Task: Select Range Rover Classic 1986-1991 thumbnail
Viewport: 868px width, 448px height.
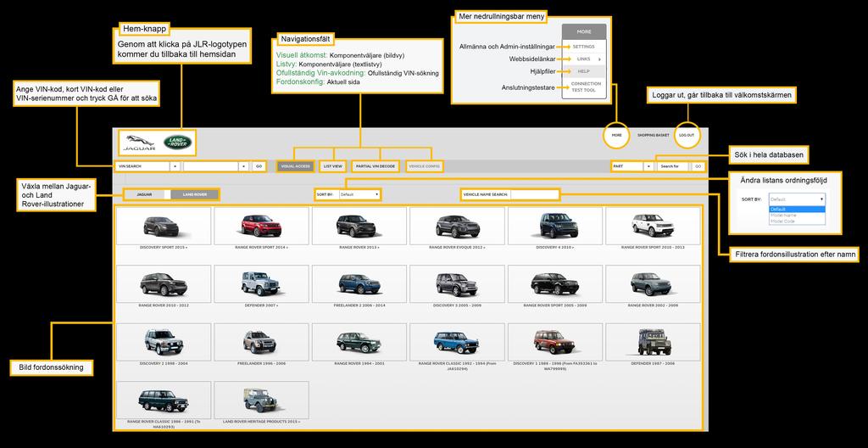Action: 164,400
